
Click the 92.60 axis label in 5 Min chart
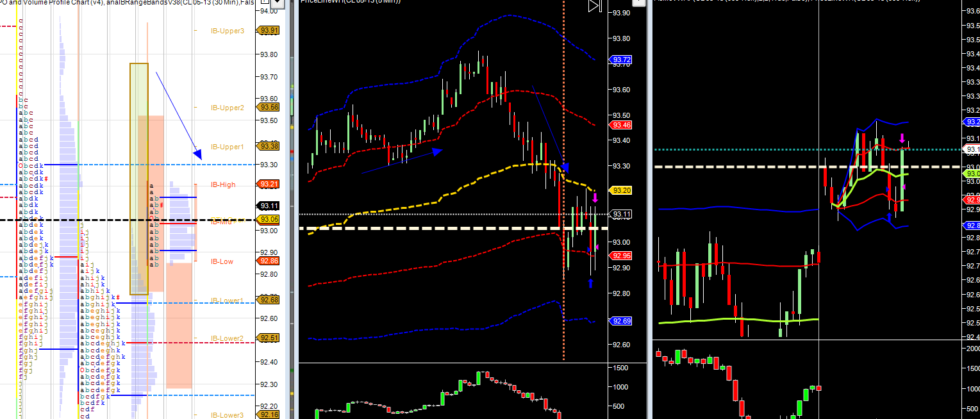click(x=622, y=345)
